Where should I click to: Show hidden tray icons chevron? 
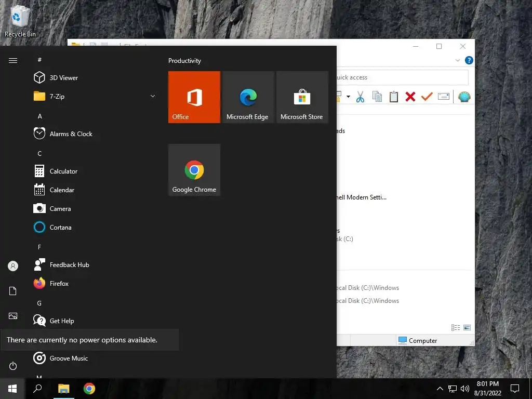(440, 389)
